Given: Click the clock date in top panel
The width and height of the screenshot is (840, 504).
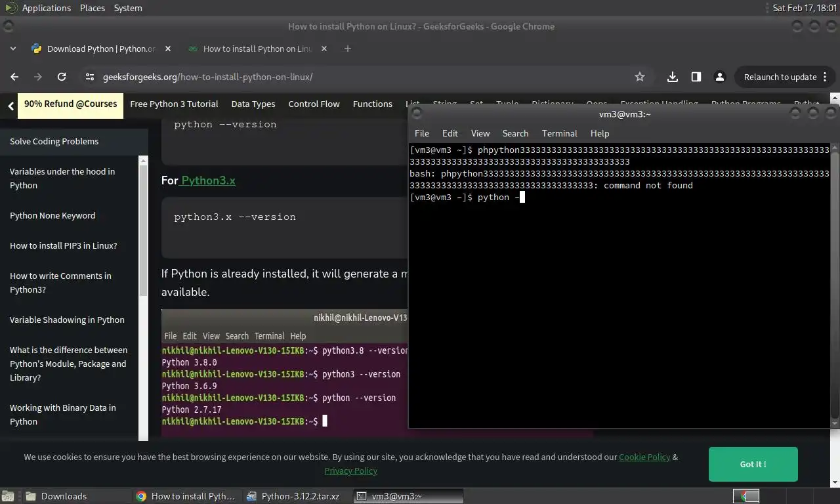Looking at the screenshot, I should 806,8.
